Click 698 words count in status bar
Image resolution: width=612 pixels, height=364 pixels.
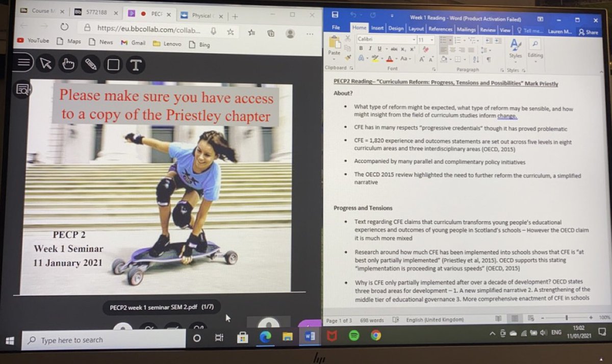point(371,320)
